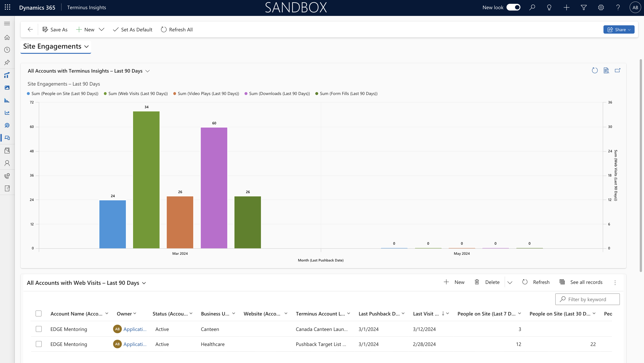Viewport: 644px width, 363px height.
Task: Click the Terminus Insights app name
Action: pyautogui.click(x=86, y=7)
